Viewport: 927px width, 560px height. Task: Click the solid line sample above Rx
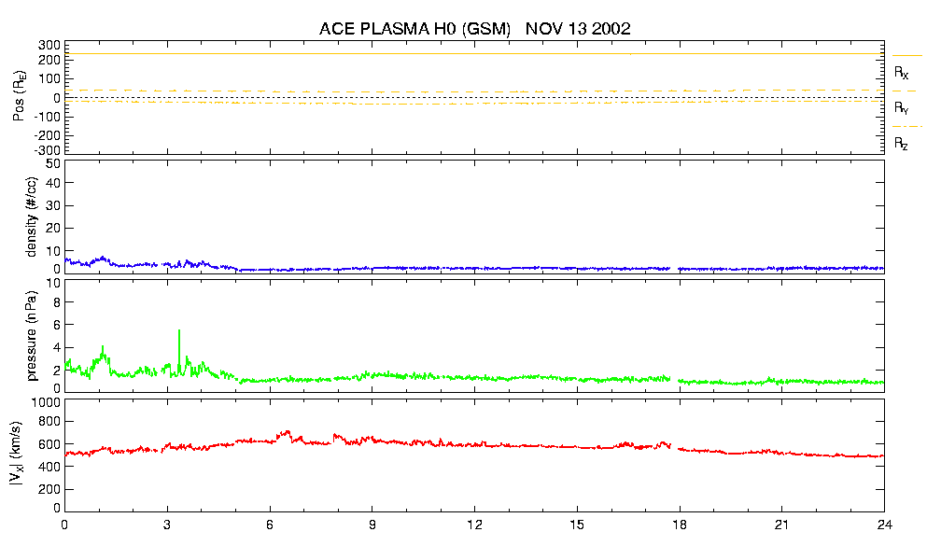coord(906,55)
